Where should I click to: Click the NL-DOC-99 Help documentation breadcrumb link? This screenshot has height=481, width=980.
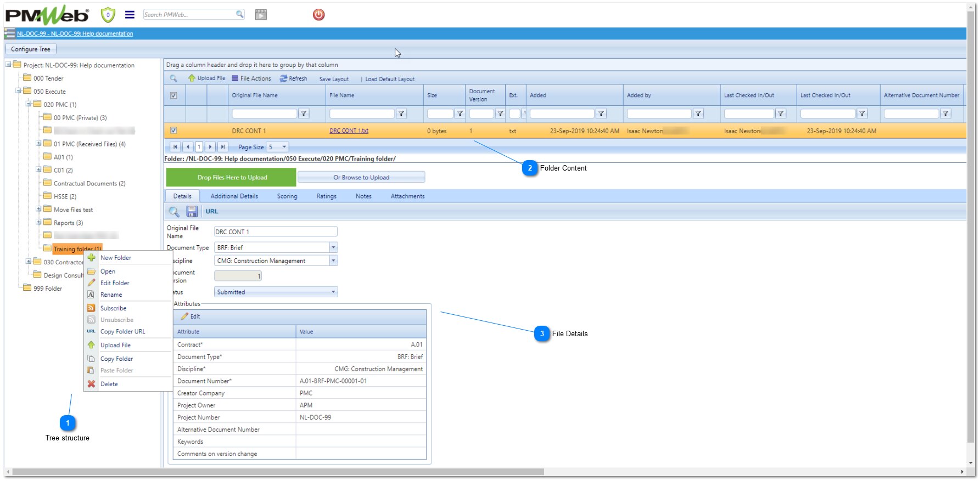(x=75, y=34)
